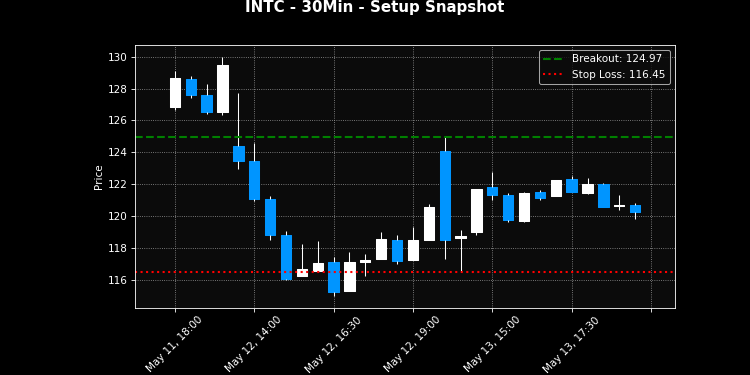Click the May 12, 19:00 x-axis label
The width and height of the screenshot is (750, 375).
412,343
